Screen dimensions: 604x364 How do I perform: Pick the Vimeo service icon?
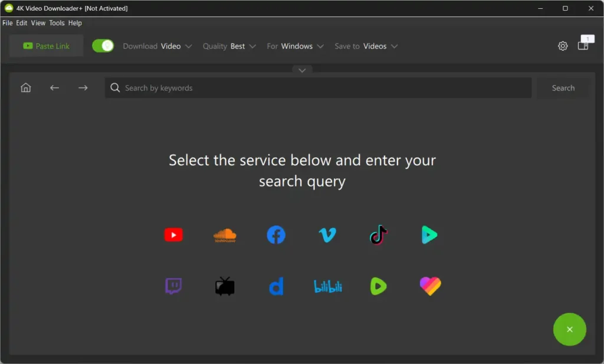(x=327, y=235)
